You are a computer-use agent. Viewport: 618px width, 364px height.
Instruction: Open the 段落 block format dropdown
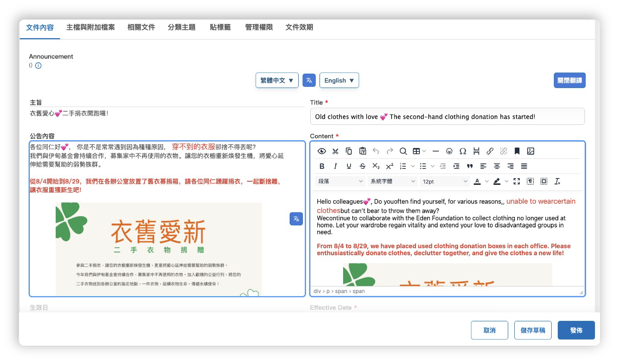tap(340, 181)
